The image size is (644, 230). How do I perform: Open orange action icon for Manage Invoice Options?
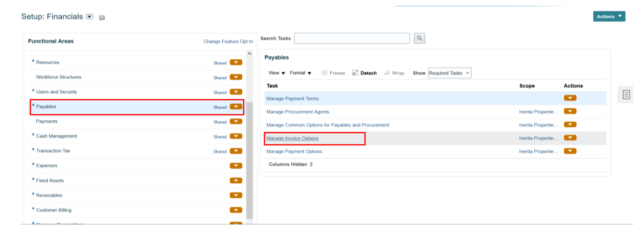coord(570,138)
